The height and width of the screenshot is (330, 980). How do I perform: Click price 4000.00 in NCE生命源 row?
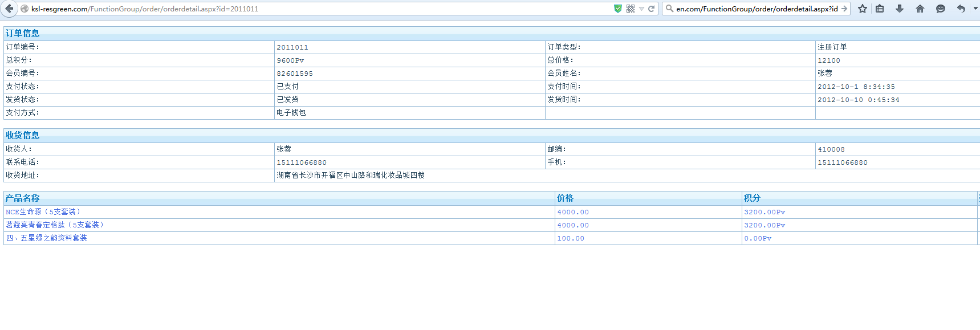(573, 212)
